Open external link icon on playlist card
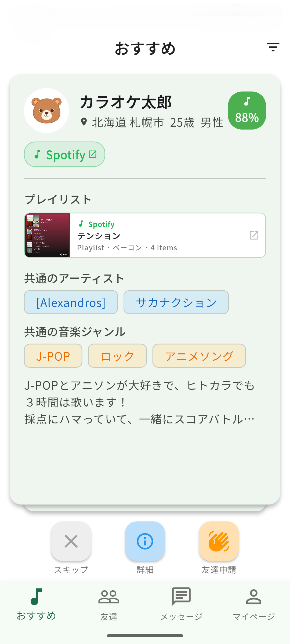 tap(254, 235)
